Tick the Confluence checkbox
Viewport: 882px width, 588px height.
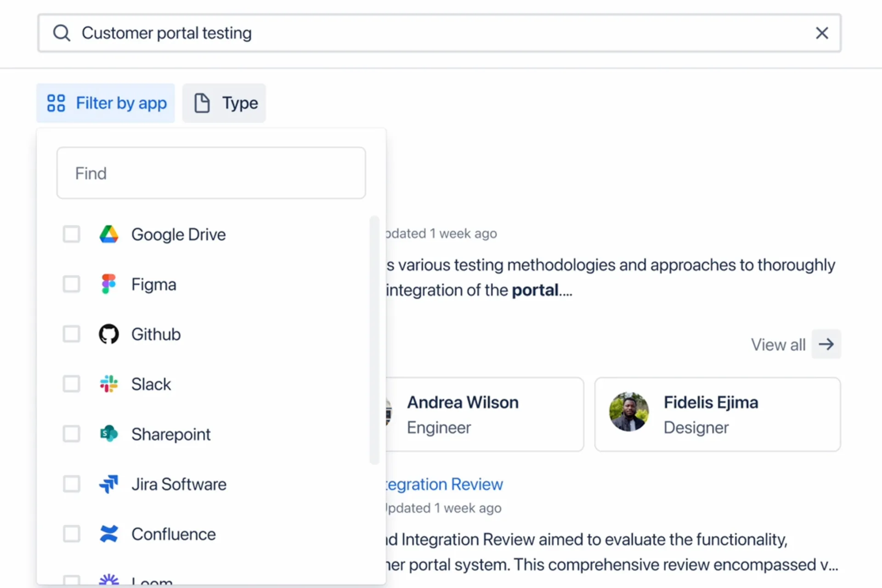[x=72, y=534]
